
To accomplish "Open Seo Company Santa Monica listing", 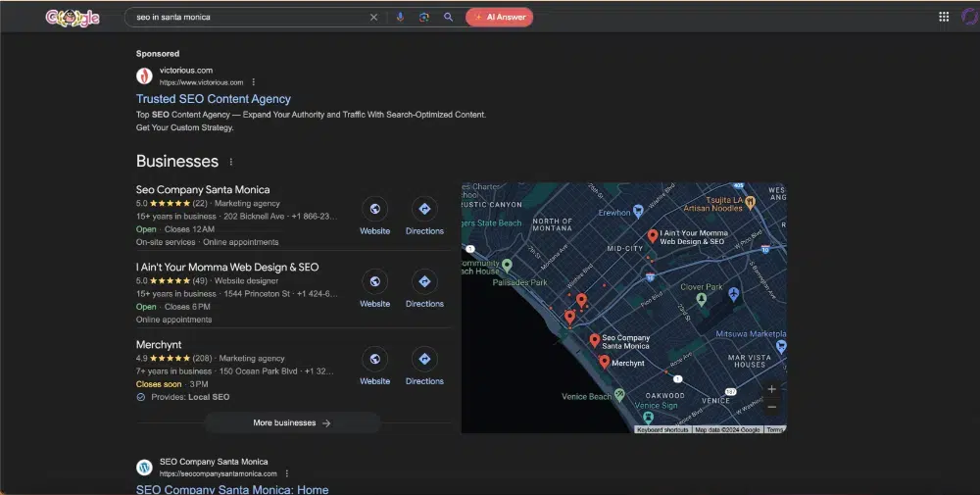I will coord(203,189).
